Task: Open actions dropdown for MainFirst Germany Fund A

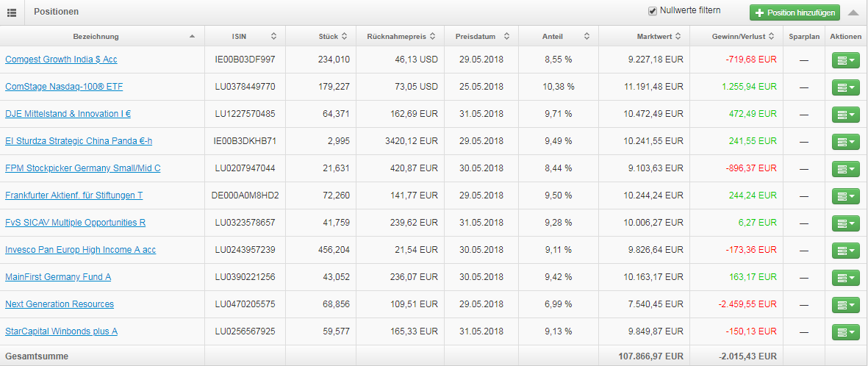Action: [x=845, y=278]
